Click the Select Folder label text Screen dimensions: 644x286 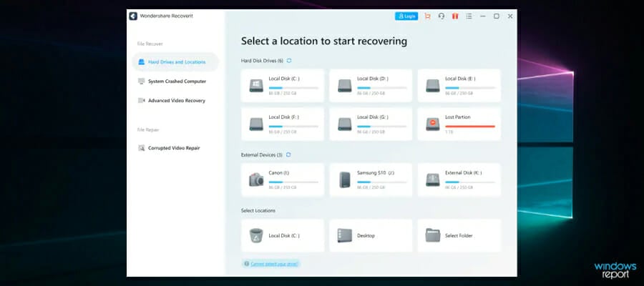point(459,235)
